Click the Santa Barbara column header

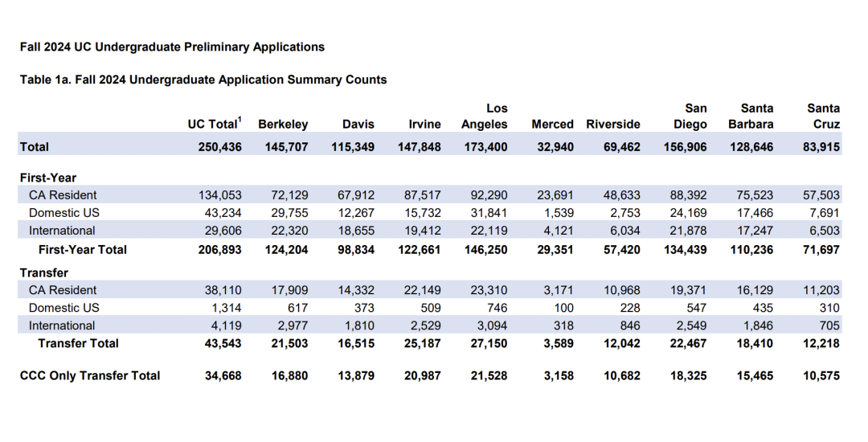click(x=751, y=117)
